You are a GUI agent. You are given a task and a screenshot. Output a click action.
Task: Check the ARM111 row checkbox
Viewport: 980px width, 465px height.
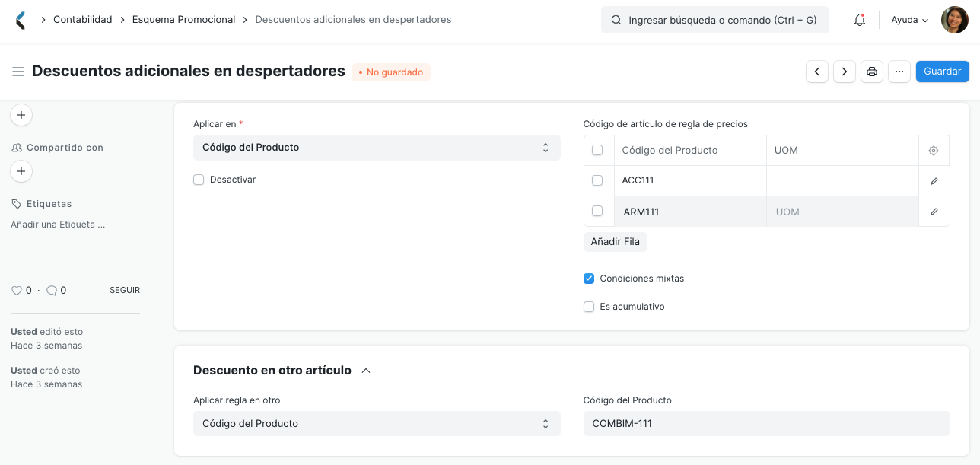tap(597, 211)
